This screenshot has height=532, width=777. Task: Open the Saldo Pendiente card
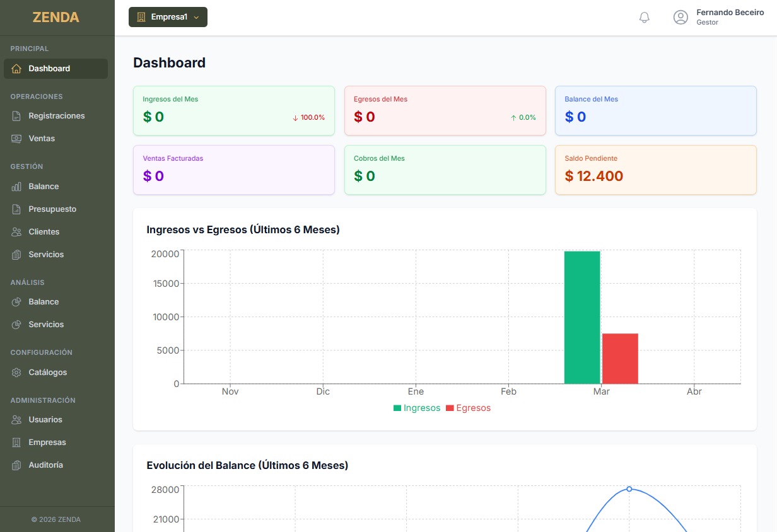coord(656,170)
